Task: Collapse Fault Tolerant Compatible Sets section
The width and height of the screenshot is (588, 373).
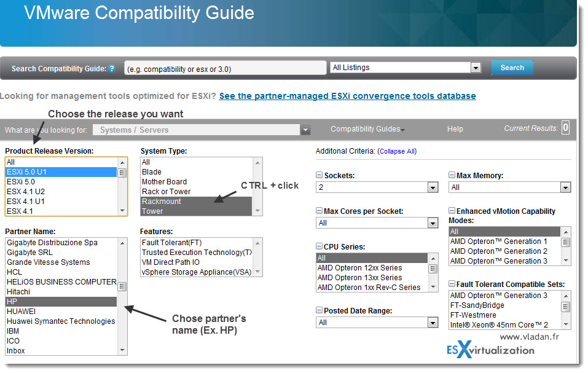Action: 452,284
